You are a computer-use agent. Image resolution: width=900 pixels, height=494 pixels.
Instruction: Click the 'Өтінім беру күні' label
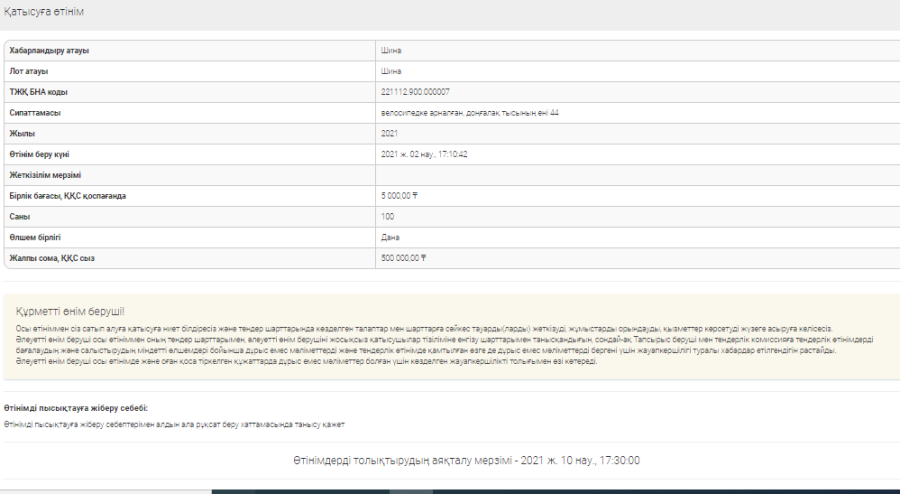click(39, 154)
